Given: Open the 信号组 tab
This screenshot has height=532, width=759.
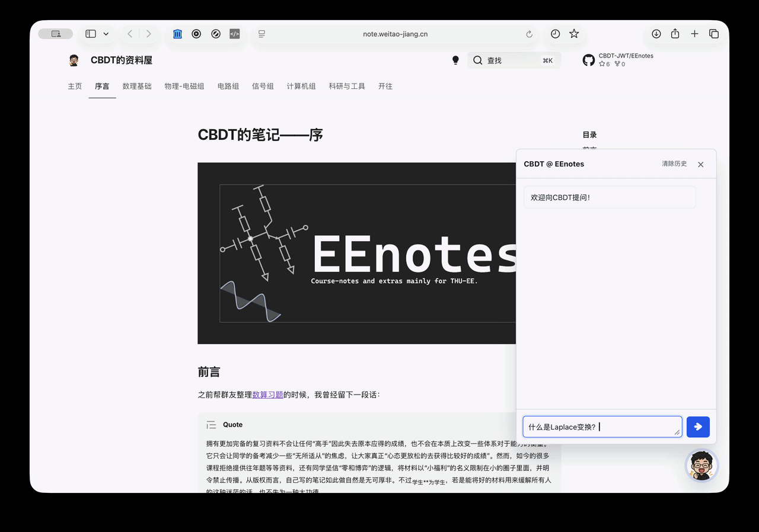Looking at the screenshot, I should point(263,86).
